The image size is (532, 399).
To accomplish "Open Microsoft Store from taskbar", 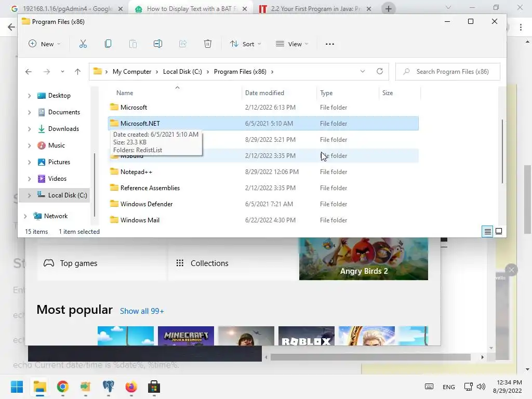I will pyautogui.click(x=154, y=387).
